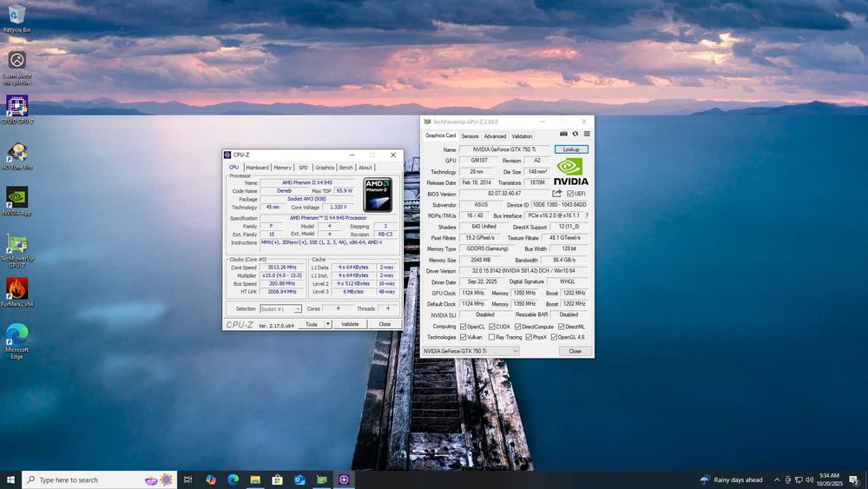The image size is (868, 489).
Task: Launch Edge from taskbar
Action: 233,479
